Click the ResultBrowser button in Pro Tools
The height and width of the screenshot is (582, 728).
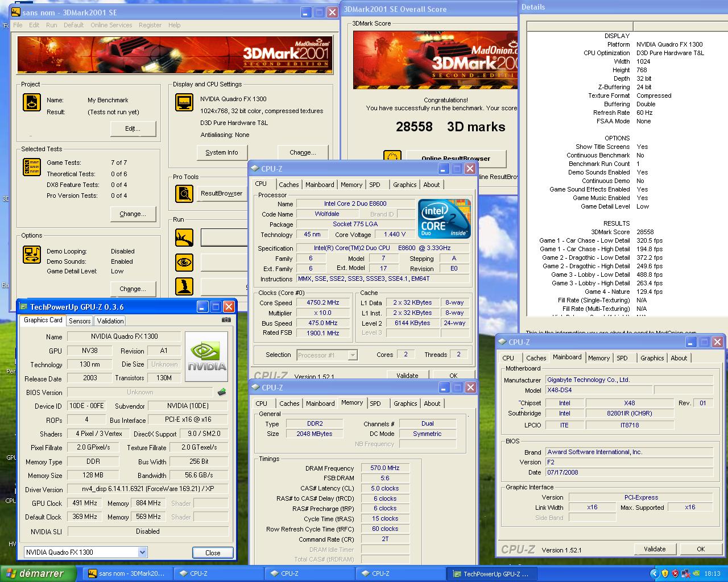(221, 193)
